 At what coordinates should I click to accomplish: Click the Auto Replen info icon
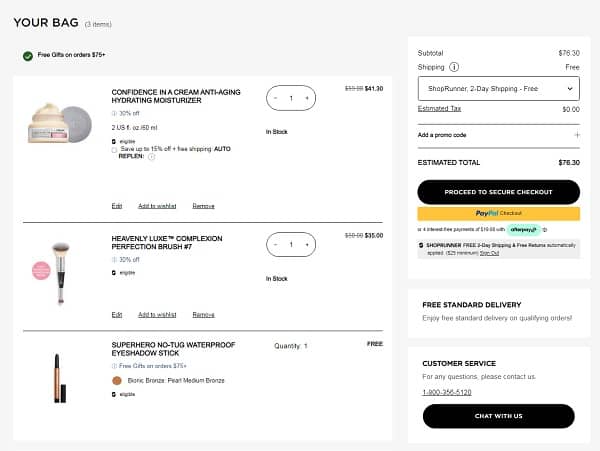(x=152, y=156)
